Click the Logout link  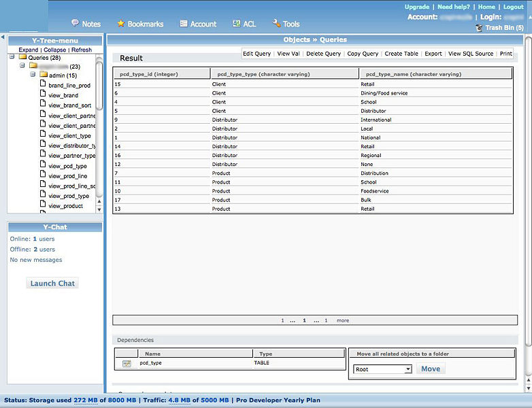[513, 7]
